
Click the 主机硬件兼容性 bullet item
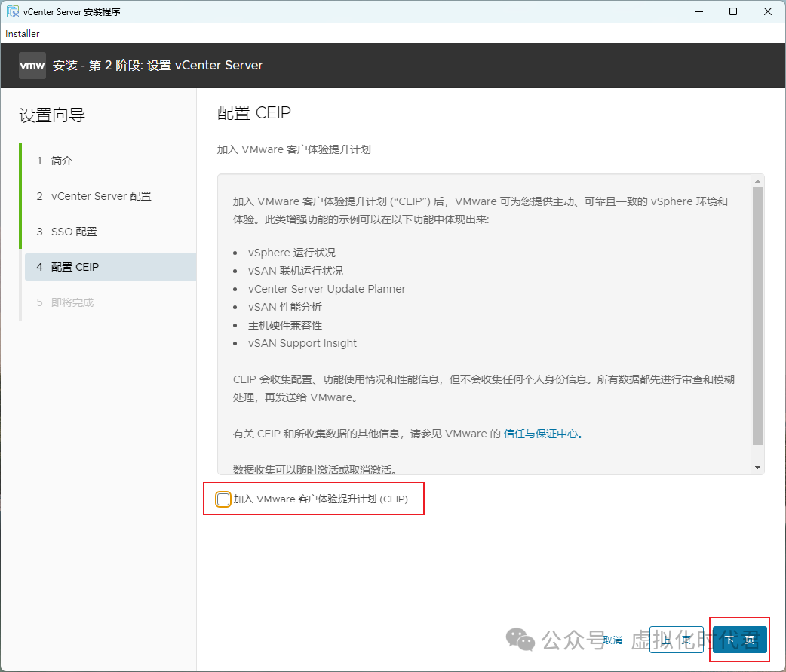[285, 325]
